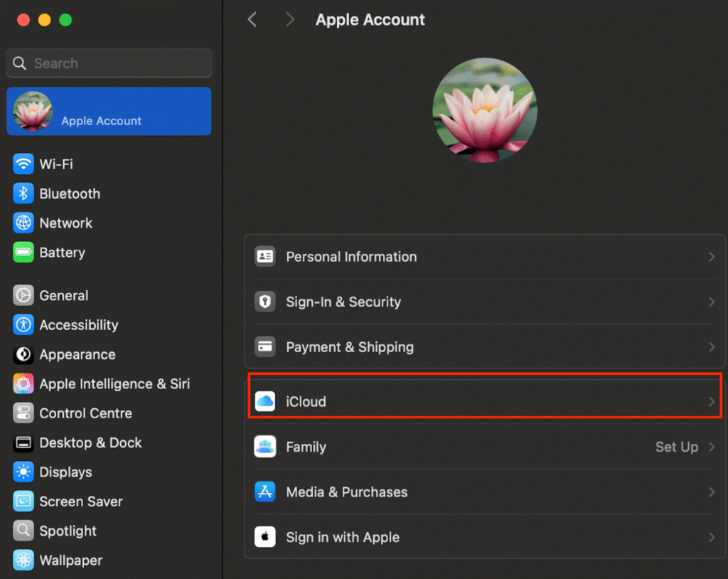Click the Family label text
The height and width of the screenshot is (579, 728).
(306, 447)
